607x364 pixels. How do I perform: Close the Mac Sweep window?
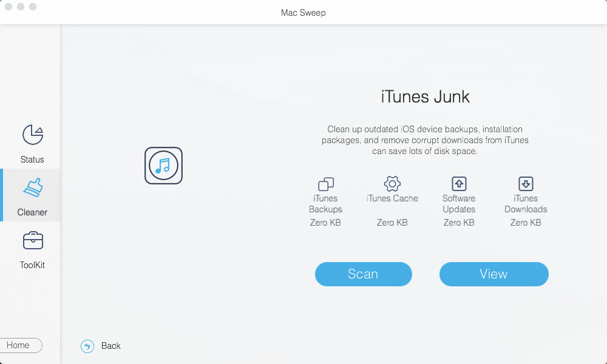click(x=8, y=7)
